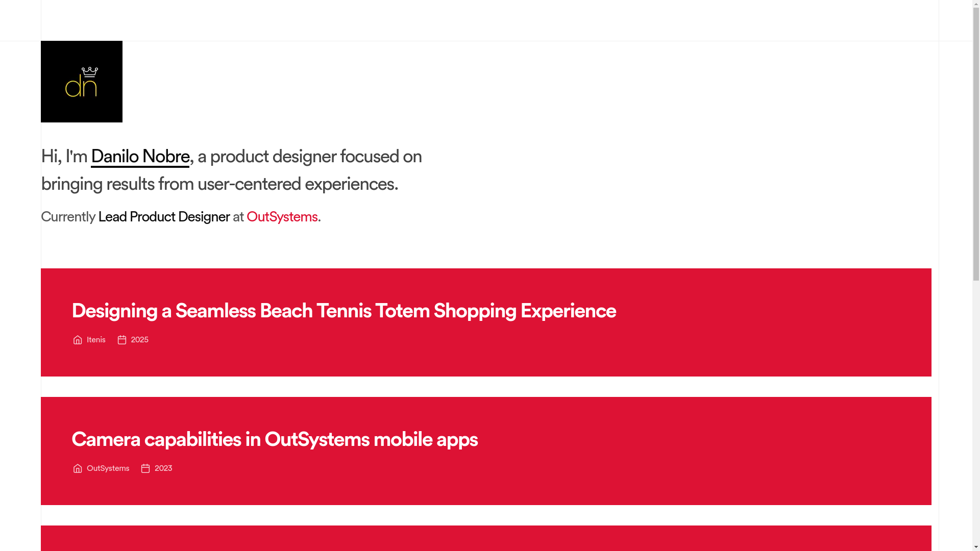Click the home icon beside OutSystems label
The width and height of the screenshot is (980, 551).
(x=78, y=468)
